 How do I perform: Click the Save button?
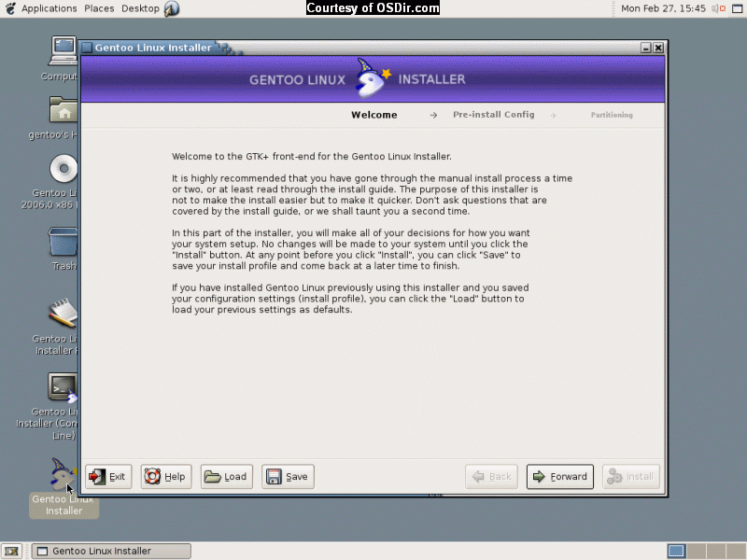click(288, 477)
